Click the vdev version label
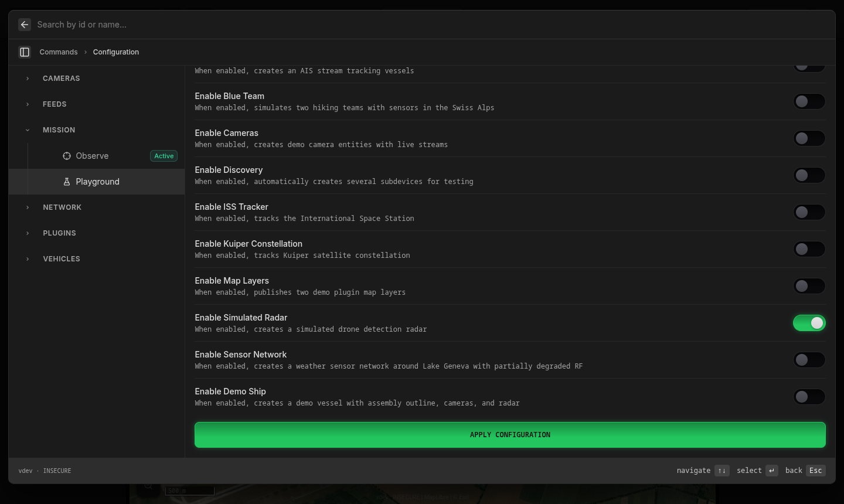 click(26, 471)
